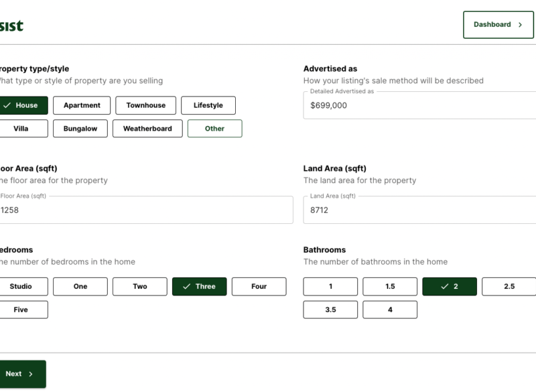Select 4 bathrooms option
The height and width of the screenshot is (392, 536).
tap(390, 310)
